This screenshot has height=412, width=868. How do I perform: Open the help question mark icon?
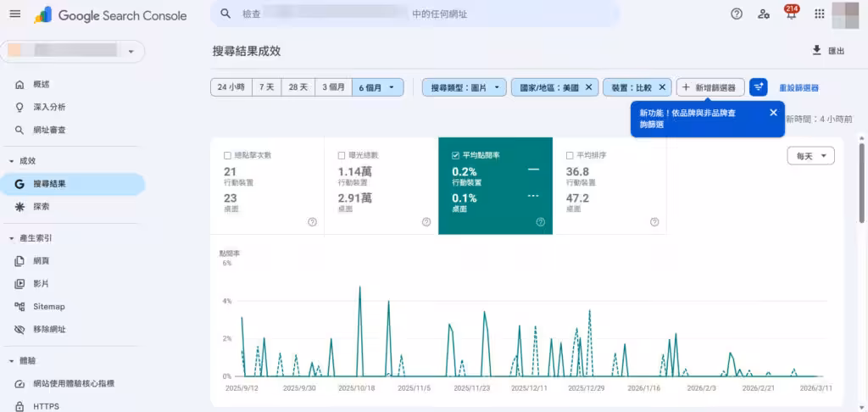pos(737,14)
